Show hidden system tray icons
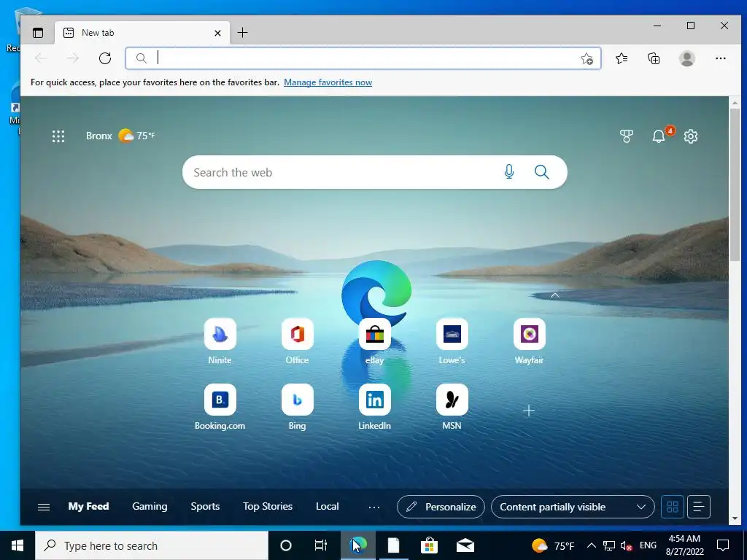747x560 pixels. click(x=591, y=545)
